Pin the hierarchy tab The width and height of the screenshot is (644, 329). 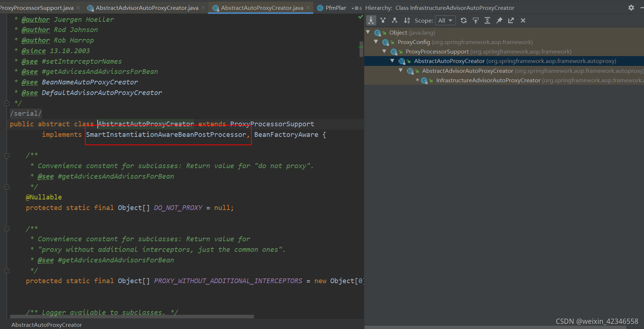pos(499,20)
